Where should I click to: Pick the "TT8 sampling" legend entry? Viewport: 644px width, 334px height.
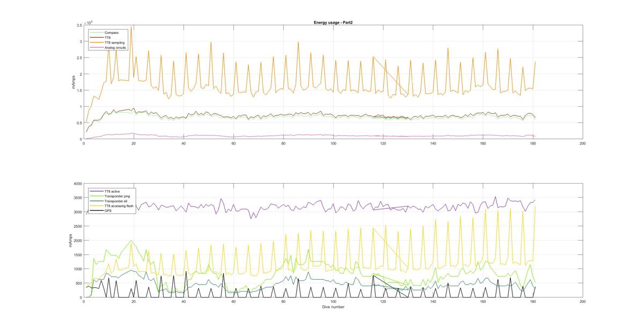(x=114, y=42)
